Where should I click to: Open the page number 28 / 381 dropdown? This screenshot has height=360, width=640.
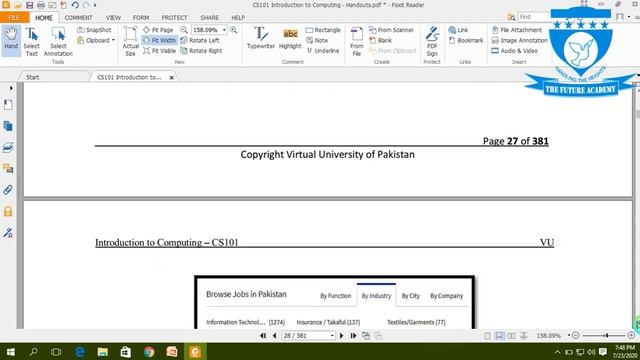pos(332,336)
